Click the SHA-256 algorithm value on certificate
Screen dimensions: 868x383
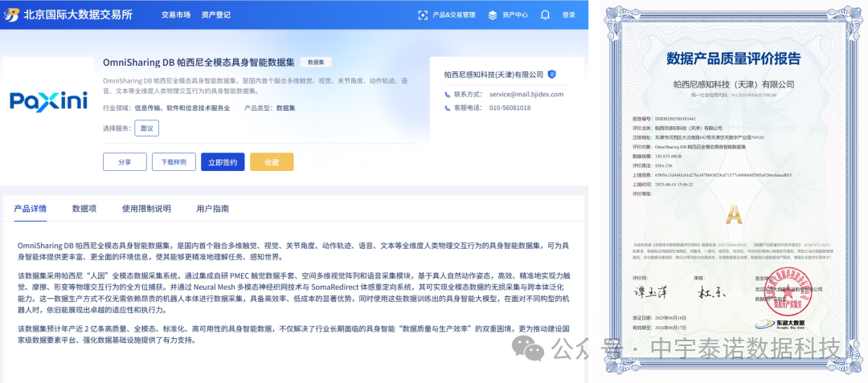click(x=665, y=165)
